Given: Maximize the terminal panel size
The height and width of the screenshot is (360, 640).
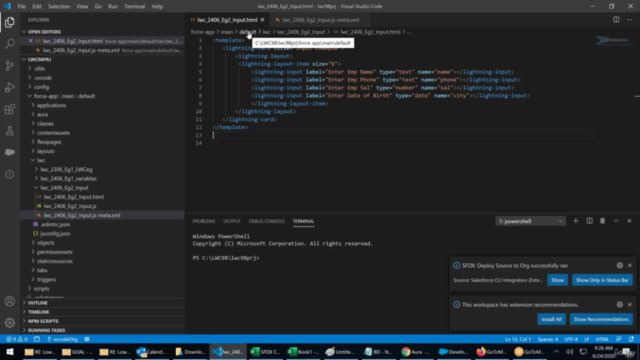Looking at the screenshot, I should coord(616,221).
